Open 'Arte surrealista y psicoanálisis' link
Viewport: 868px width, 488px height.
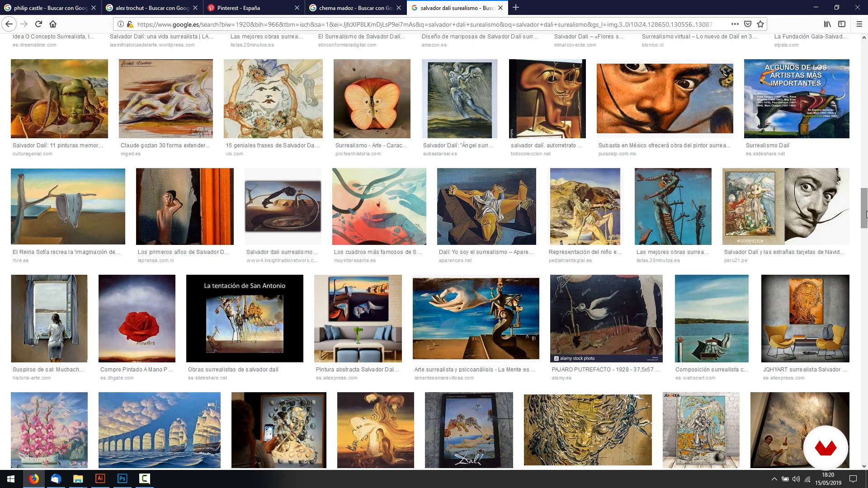point(475,370)
